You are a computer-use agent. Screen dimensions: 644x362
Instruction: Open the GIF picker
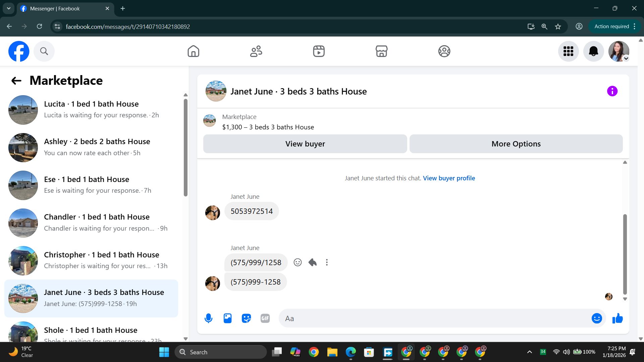click(x=265, y=318)
